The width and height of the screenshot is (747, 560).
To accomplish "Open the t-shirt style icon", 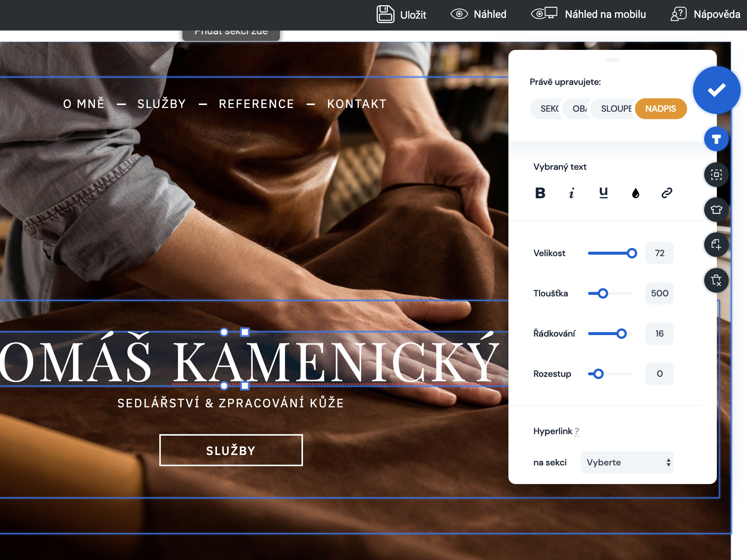I will tap(716, 210).
